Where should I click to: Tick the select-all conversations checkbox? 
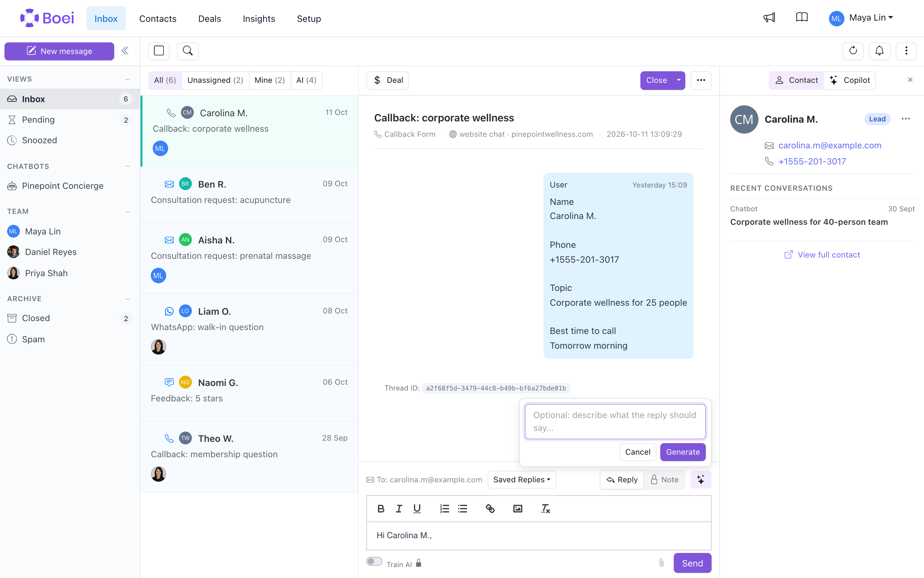click(159, 51)
